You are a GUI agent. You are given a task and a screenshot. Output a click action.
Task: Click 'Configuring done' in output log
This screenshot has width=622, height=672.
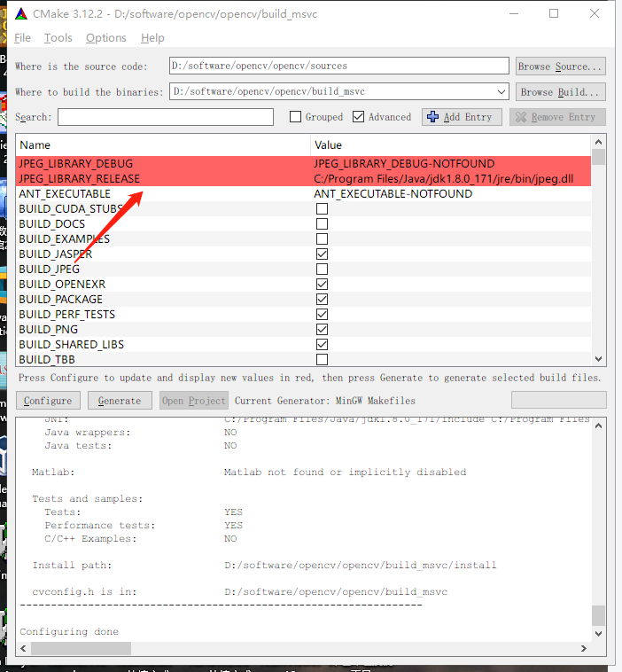click(69, 632)
